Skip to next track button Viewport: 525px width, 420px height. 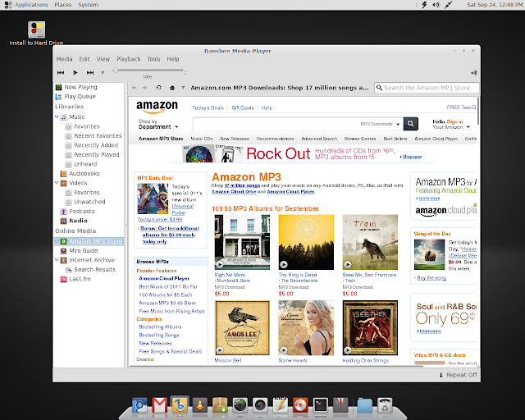[90, 73]
